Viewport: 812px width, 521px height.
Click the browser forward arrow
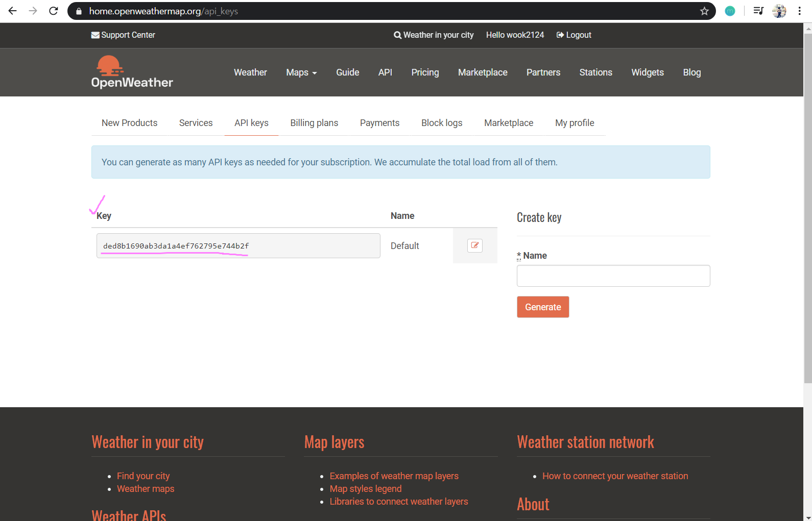(33, 11)
